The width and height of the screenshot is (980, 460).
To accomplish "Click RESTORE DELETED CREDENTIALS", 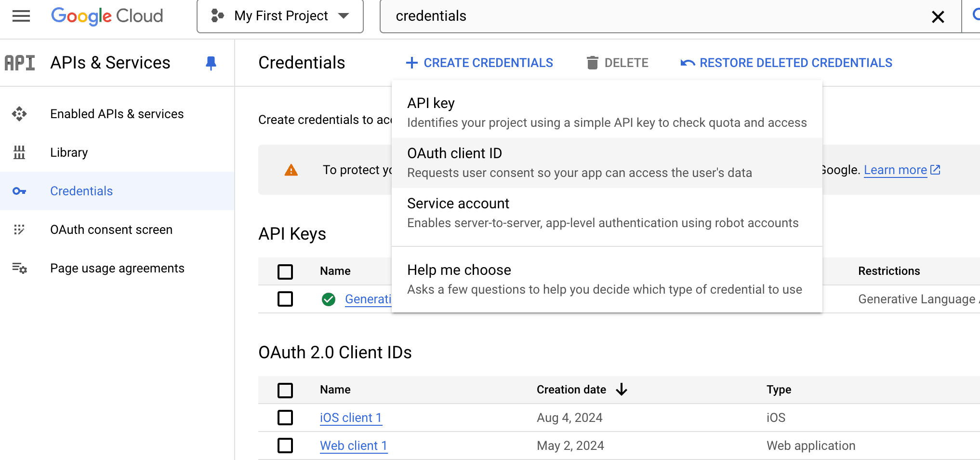I will coord(786,63).
